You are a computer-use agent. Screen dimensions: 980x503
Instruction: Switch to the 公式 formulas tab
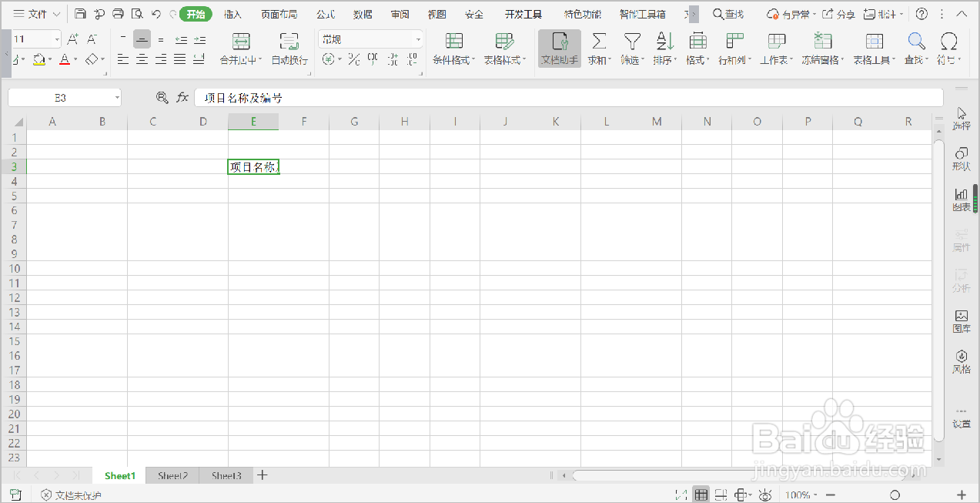(326, 14)
